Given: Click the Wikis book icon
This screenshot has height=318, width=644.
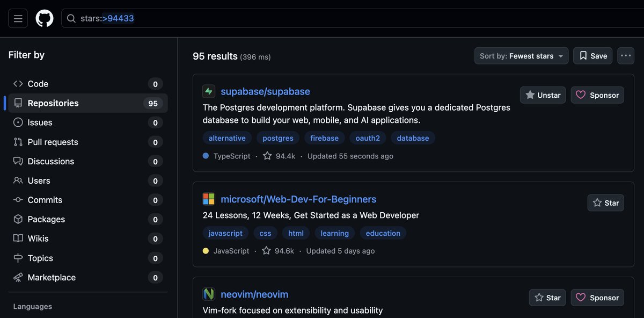Looking at the screenshot, I should (x=18, y=238).
